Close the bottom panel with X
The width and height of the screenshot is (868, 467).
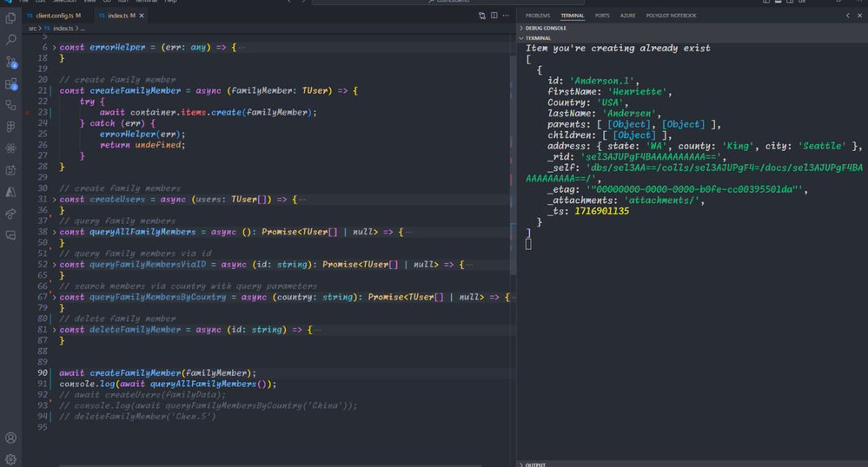point(859,16)
